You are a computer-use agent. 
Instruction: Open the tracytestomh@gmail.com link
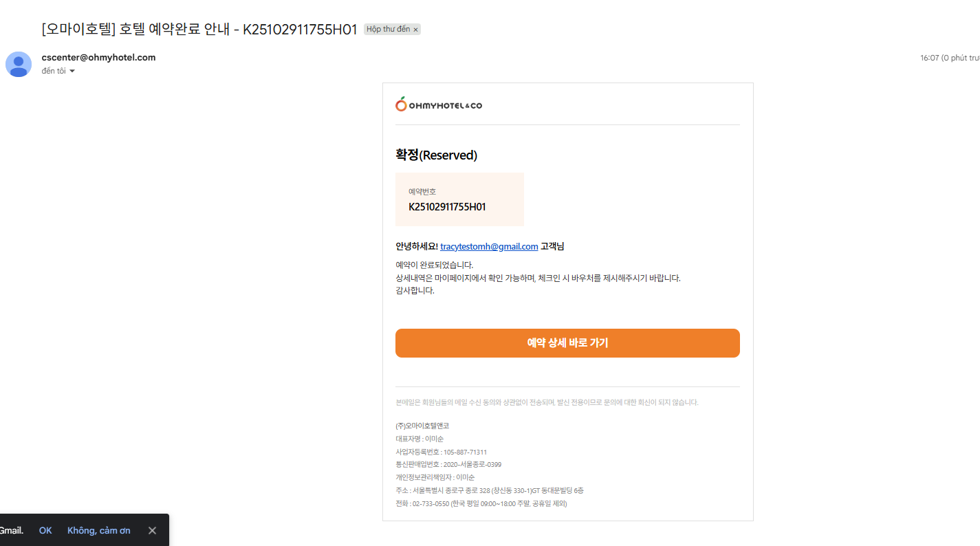click(x=489, y=246)
